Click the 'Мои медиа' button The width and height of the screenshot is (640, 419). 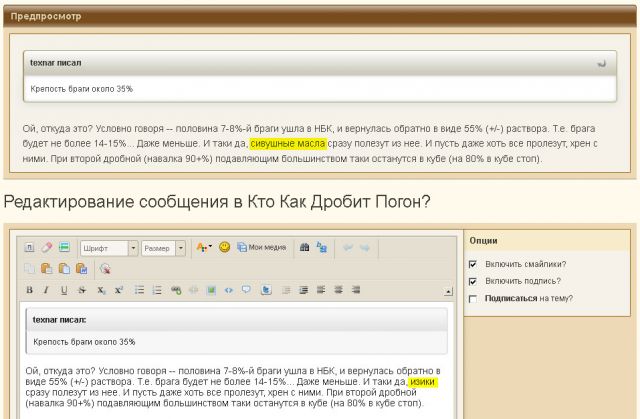[262, 247]
